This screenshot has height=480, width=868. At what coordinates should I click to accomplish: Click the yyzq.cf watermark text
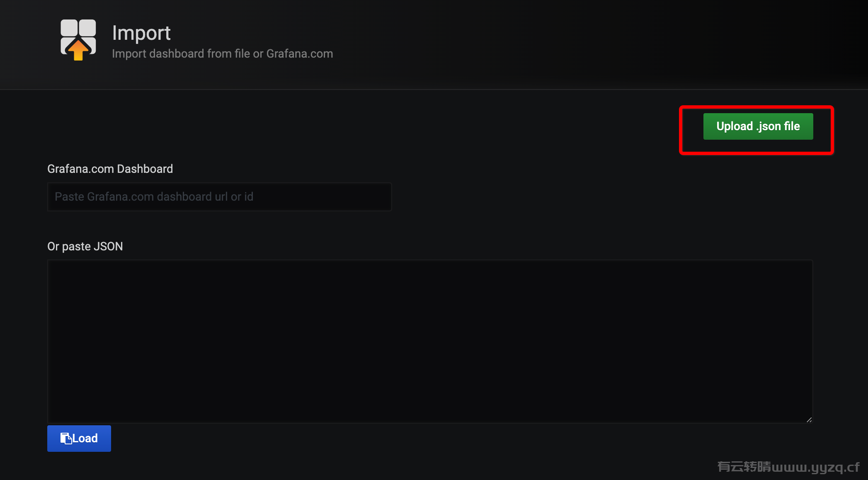(788, 467)
